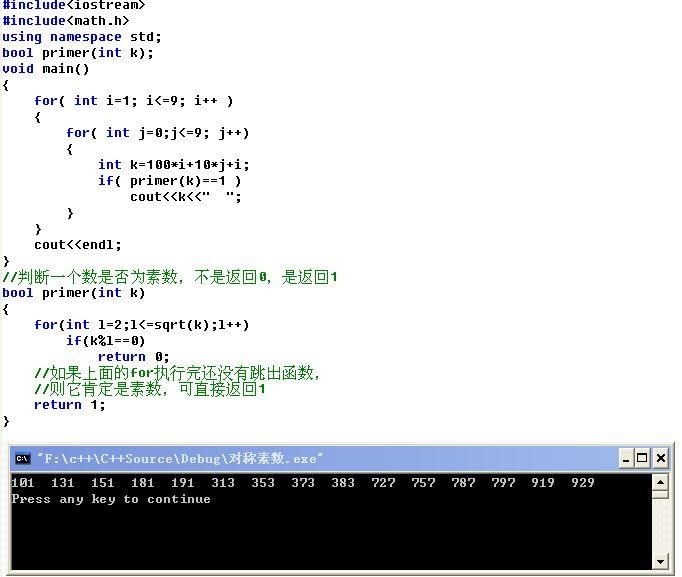Click the 'return 0;' statement
The image size is (682, 577).
point(134,357)
